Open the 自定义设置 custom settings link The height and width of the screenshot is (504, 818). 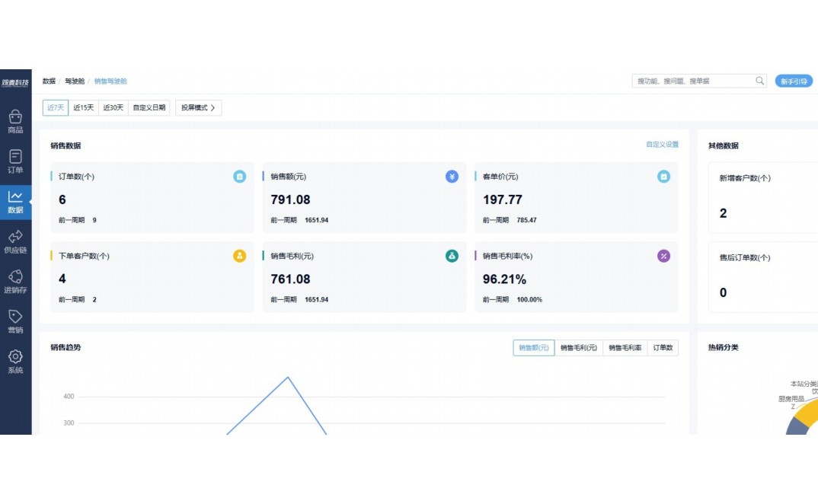662,145
